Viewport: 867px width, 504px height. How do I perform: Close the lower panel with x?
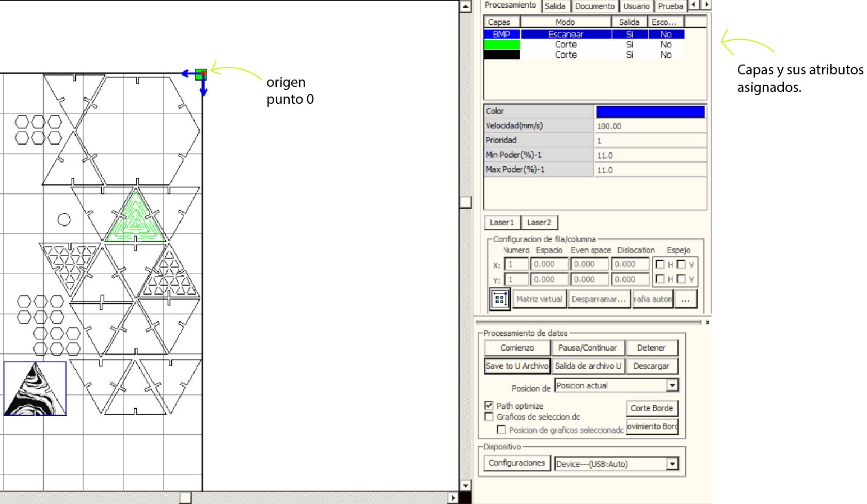coord(707,322)
